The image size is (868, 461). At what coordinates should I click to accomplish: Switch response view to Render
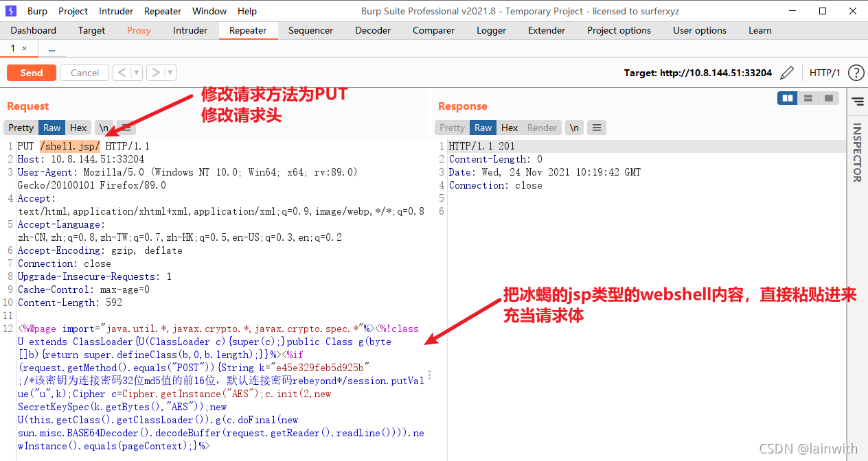point(542,128)
